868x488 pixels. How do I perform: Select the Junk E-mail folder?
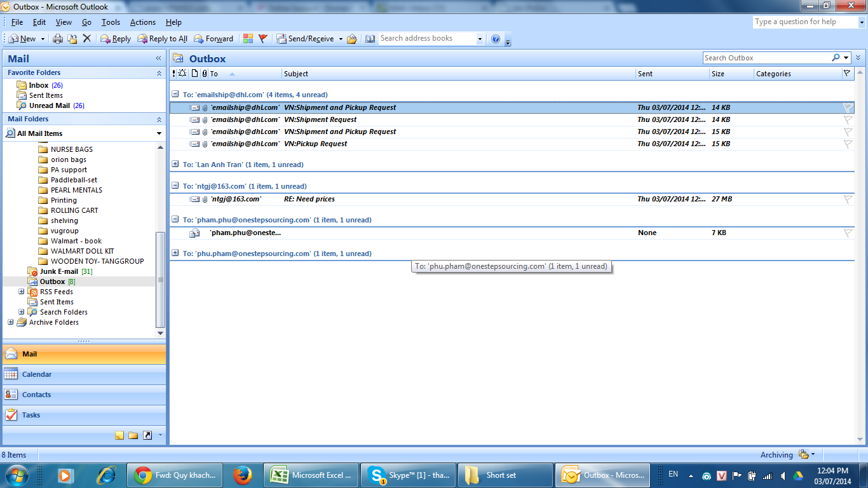tap(59, 271)
